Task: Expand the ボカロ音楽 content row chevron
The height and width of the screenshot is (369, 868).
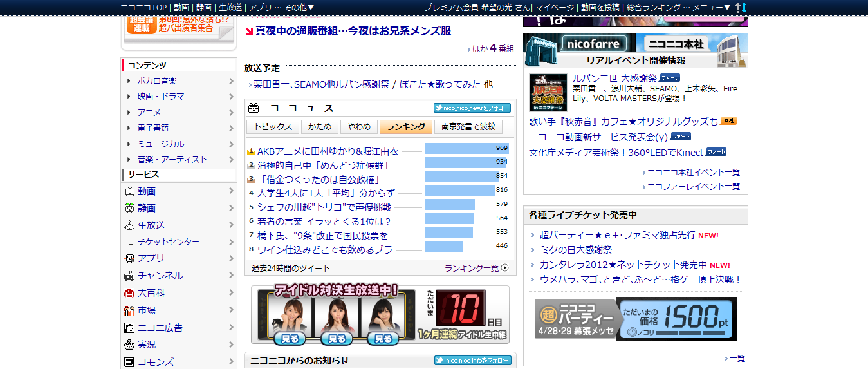Action: pos(231,81)
